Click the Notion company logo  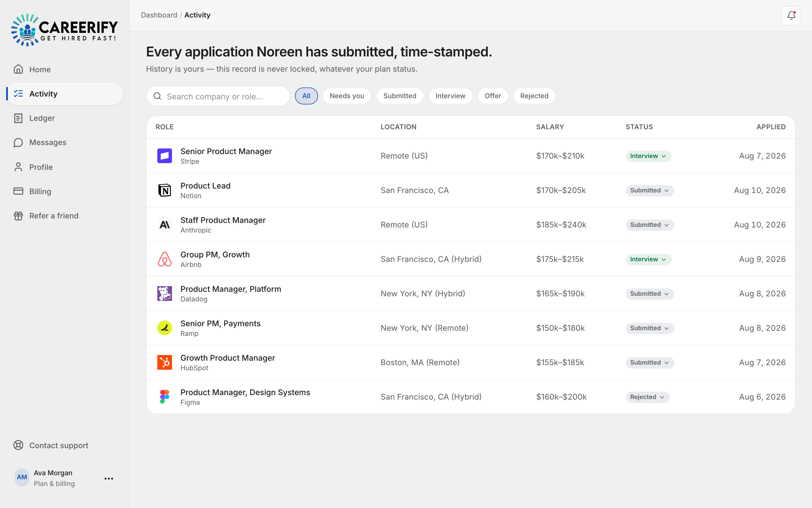pyautogui.click(x=164, y=190)
